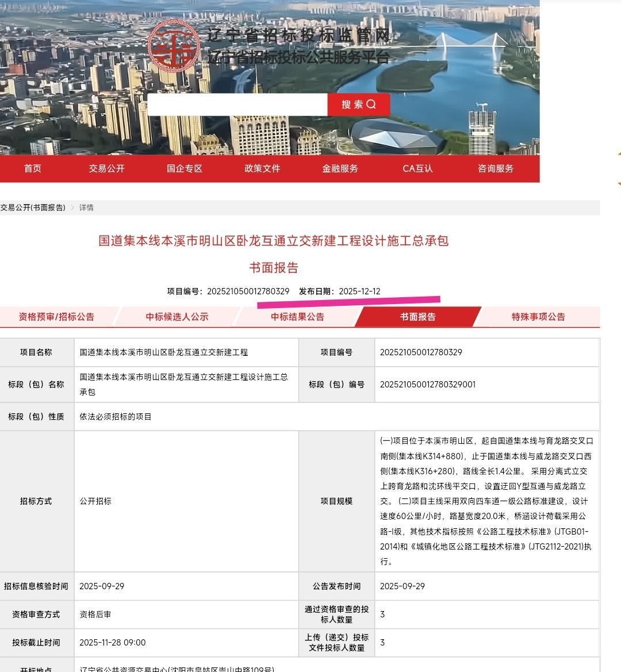Image resolution: width=621 pixels, height=672 pixels.
Task: Click the 搜索 magnifier search icon
Action: pos(371,104)
